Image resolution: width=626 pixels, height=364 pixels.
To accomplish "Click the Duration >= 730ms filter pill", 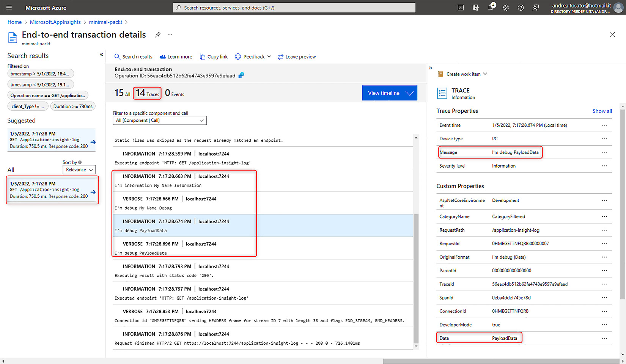I will pos(73,106).
